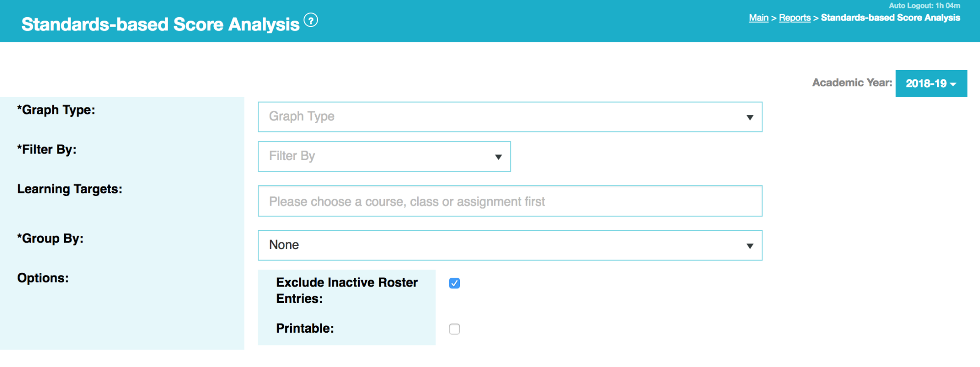Go to Reports breadcrumb link
The height and width of the screenshot is (367, 980).
pos(795,18)
